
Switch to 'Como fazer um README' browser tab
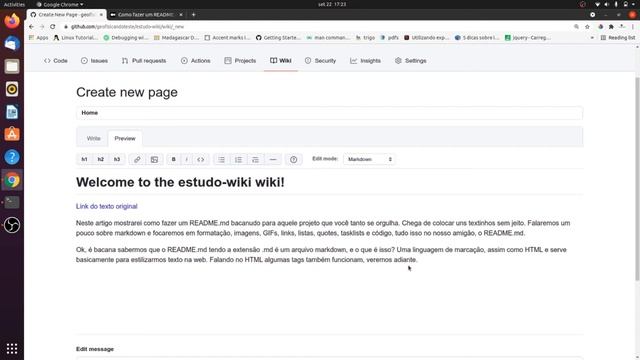coord(146,15)
